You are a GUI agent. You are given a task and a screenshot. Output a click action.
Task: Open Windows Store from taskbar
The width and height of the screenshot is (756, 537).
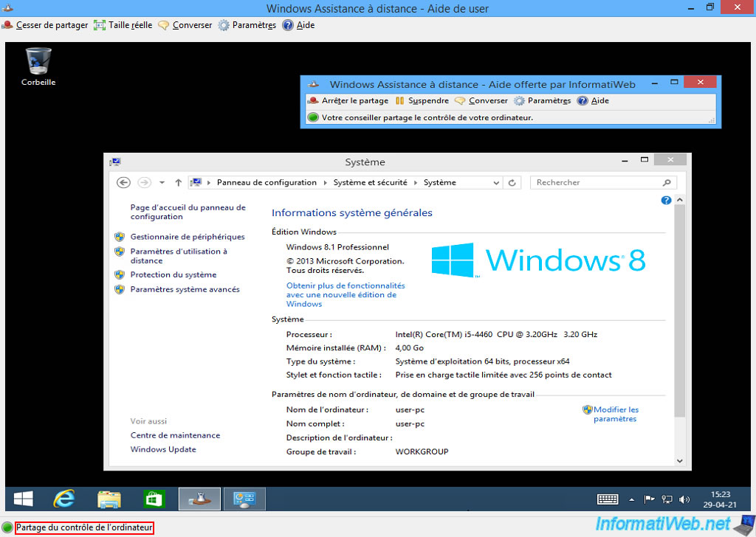(154, 499)
